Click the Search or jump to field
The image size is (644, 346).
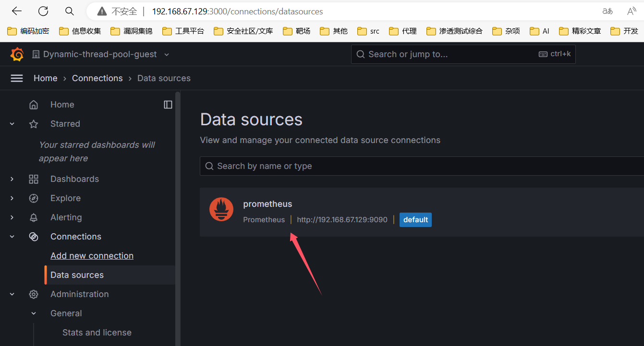(463, 54)
